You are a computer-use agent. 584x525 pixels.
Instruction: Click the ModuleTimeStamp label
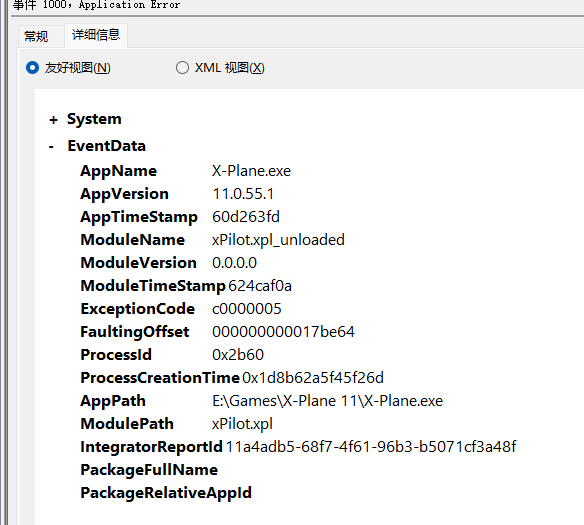[153, 286]
